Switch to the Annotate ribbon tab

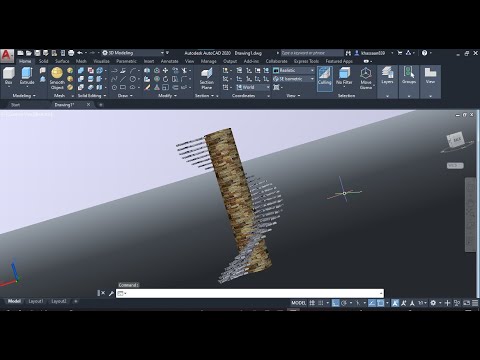(169, 61)
